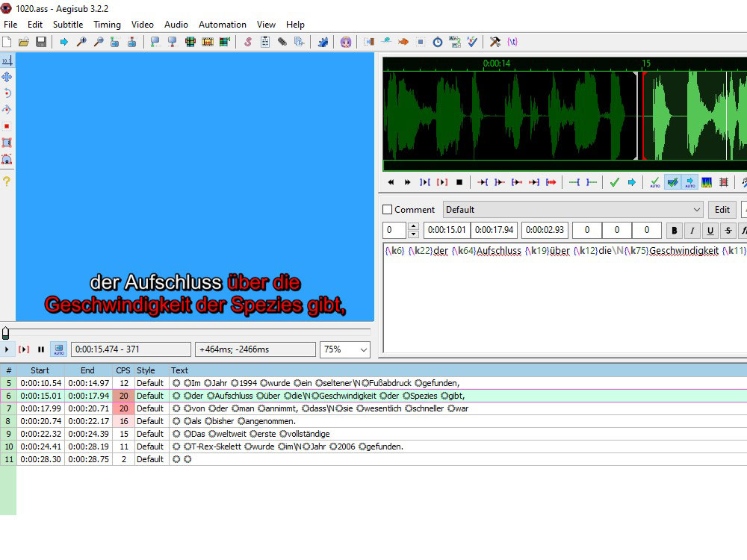Zoom video out with magnifier minus
The width and height of the screenshot is (747, 560).
coord(98,42)
